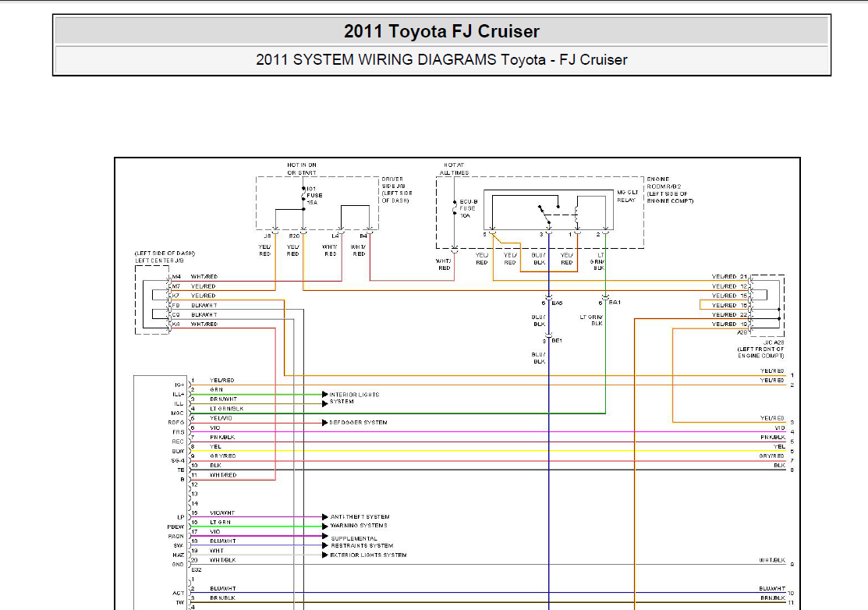
Task: Click the ECU-B 10A fuse symbol
Action: 455,208
